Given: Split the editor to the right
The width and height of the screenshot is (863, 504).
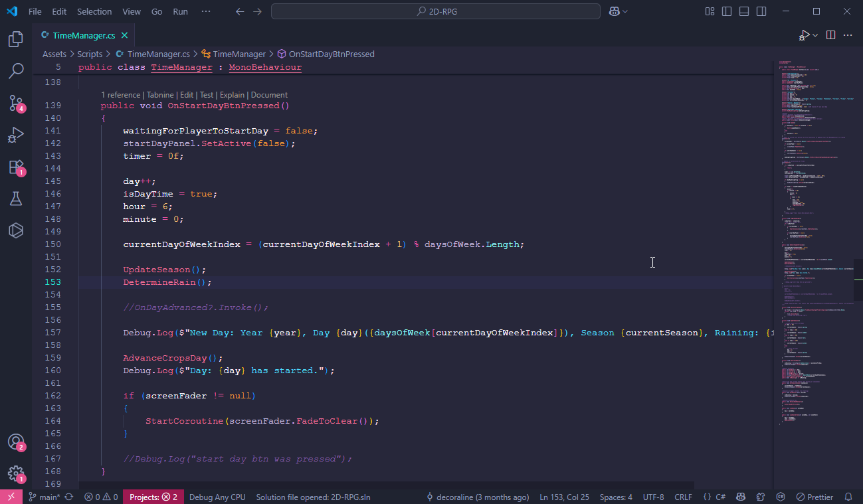Looking at the screenshot, I should (x=830, y=35).
